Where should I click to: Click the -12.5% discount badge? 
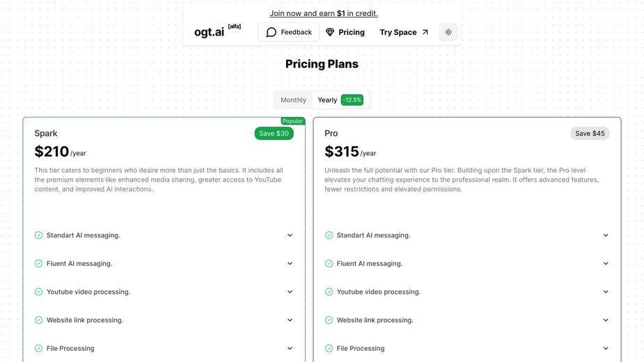point(352,100)
